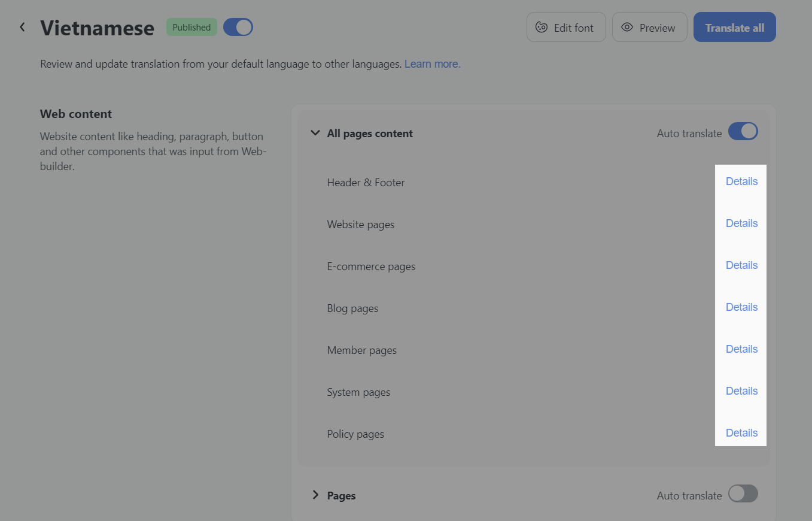Select the System pages row label

pos(358,392)
